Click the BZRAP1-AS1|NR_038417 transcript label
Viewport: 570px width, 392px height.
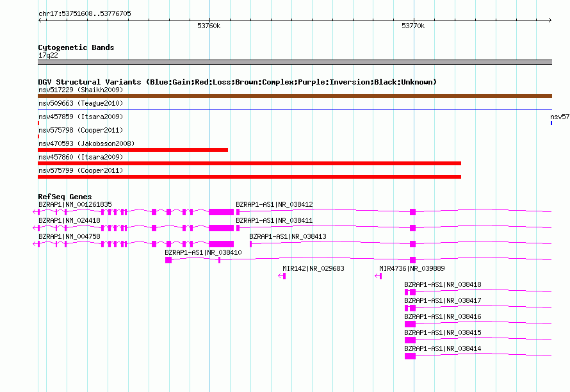(x=443, y=301)
